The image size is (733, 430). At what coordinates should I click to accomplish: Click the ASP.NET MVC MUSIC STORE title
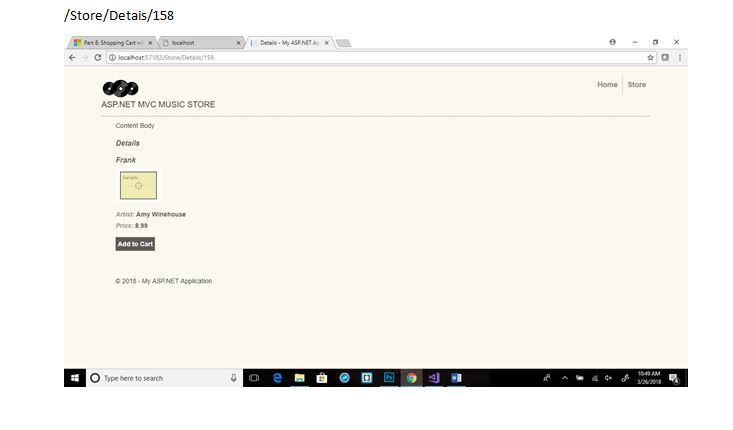pyautogui.click(x=158, y=104)
